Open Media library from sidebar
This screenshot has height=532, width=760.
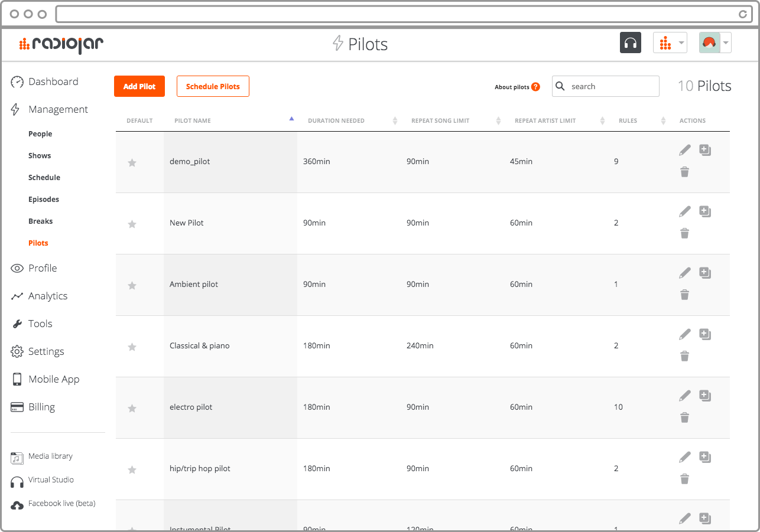(50, 456)
